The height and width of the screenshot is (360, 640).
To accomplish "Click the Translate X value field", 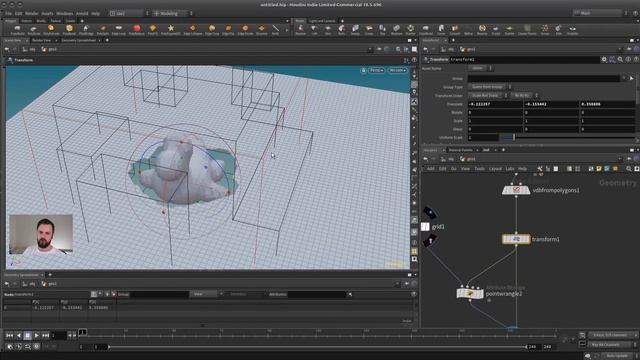I will pyautogui.click(x=495, y=104).
